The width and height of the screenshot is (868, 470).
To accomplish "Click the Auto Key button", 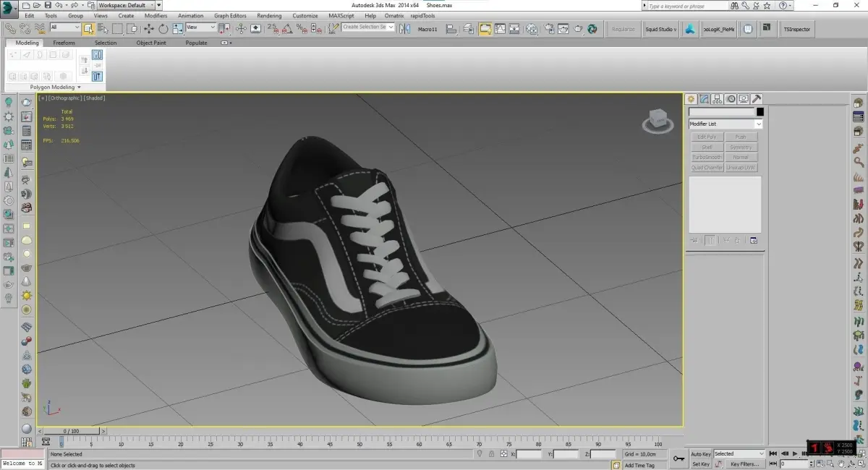I will coord(701,454).
